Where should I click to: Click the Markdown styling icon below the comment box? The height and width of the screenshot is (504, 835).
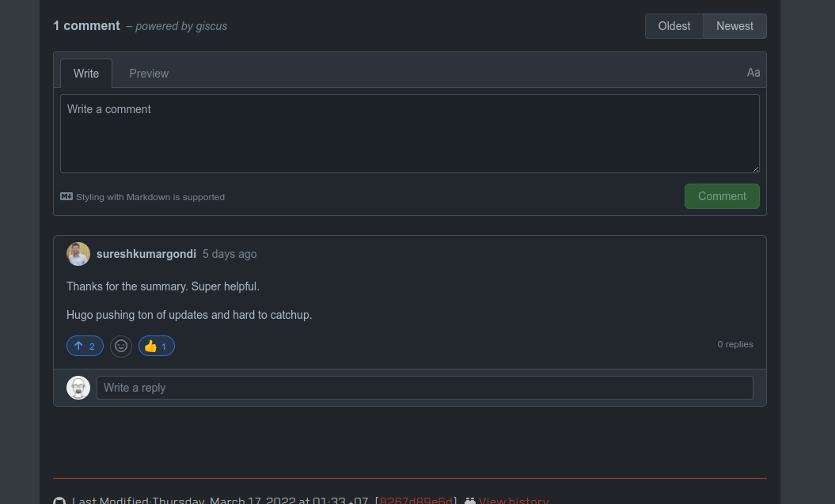pyautogui.click(x=66, y=196)
